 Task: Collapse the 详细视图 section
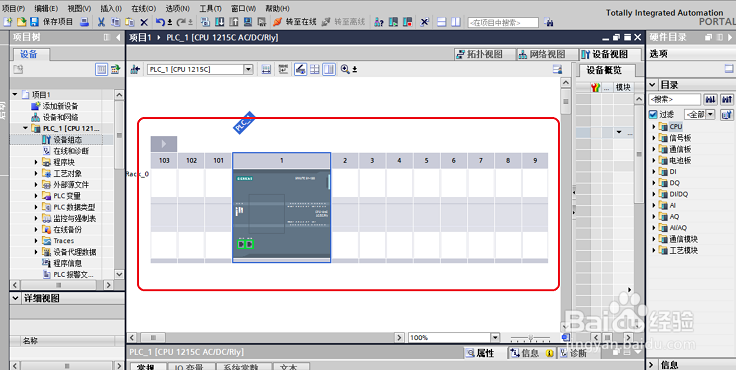(15, 298)
